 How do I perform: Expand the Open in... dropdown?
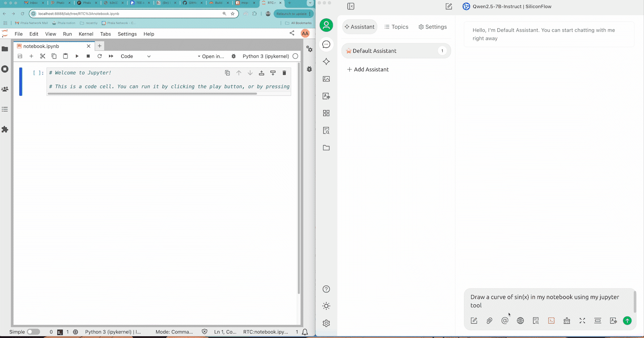tap(211, 56)
